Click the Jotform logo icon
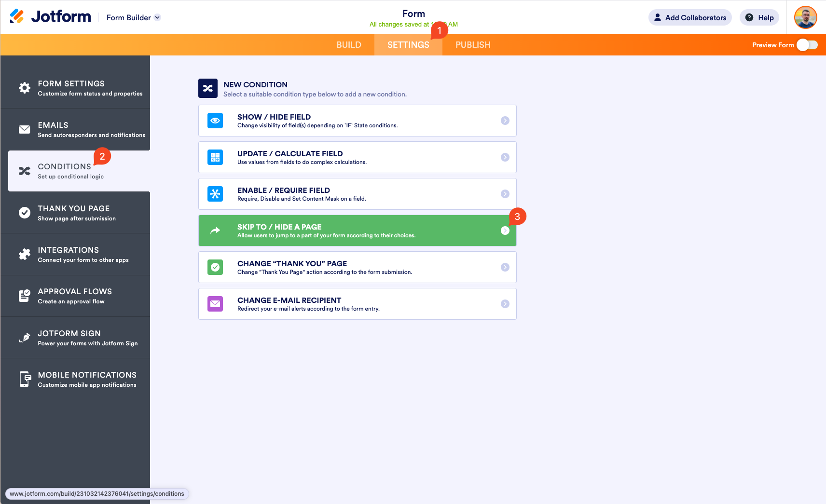This screenshot has width=826, height=504. tap(17, 17)
